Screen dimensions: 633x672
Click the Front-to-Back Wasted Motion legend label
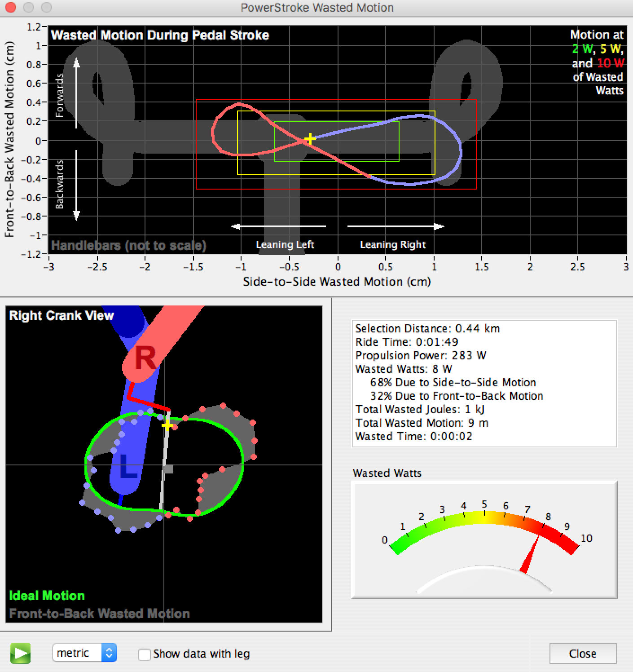[99, 614]
